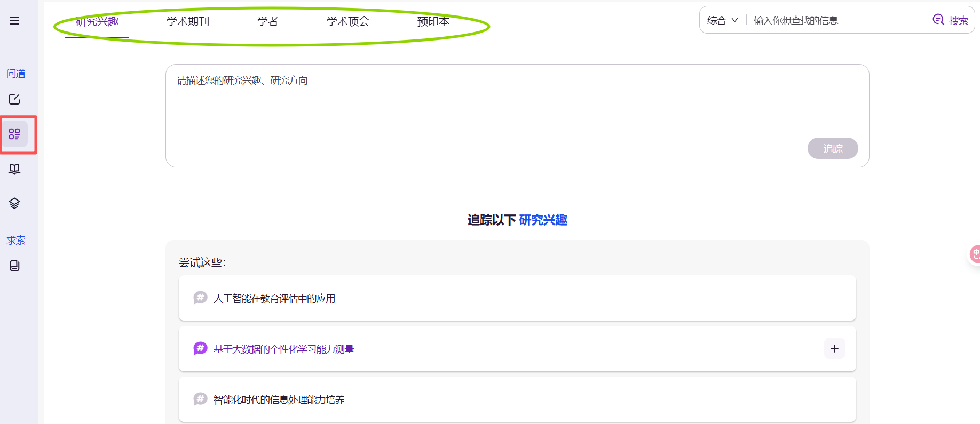The height and width of the screenshot is (424, 980).
Task: Open the 学术期刊 tab
Action: tap(188, 22)
